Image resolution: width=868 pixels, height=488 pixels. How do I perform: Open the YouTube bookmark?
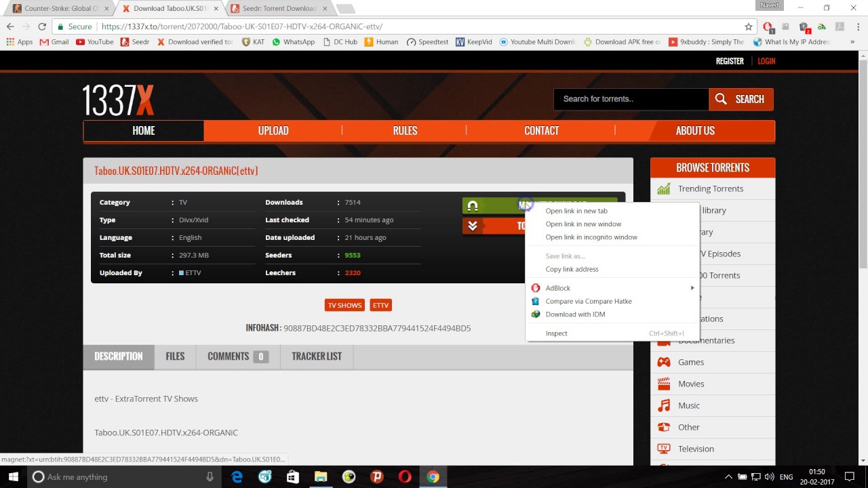click(x=95, y=41)
